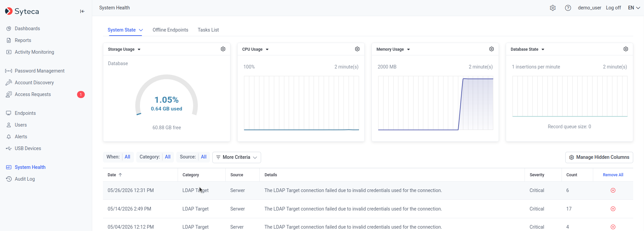Click the Syteca logo
644x231 pixels.
click(x=22, y=11)
